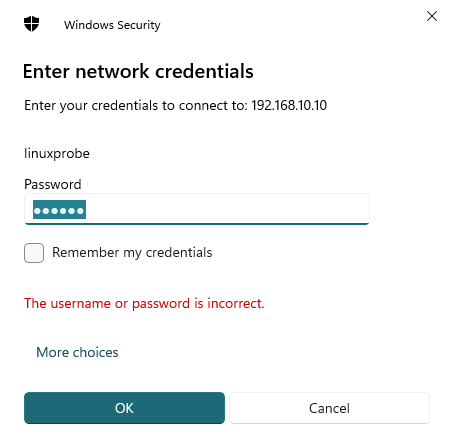
Task: Click the word 'username' in the error text
Action: pos(80,304)
